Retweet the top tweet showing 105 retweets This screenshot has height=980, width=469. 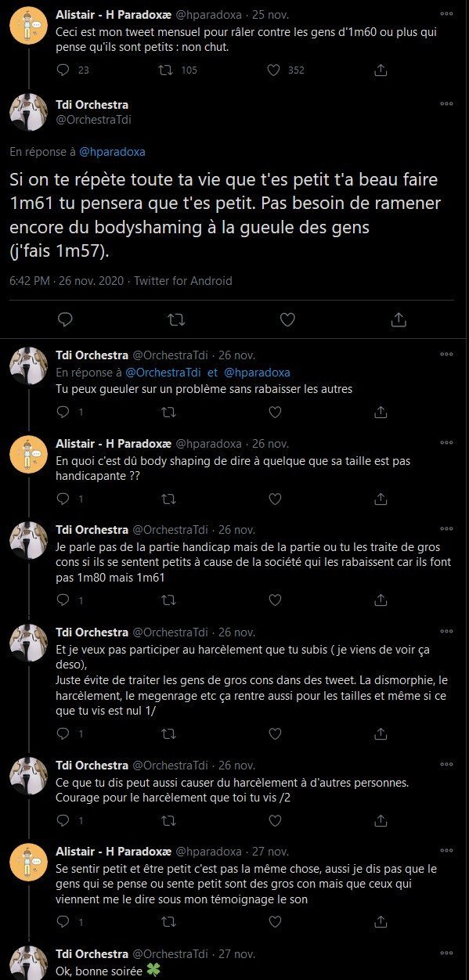pos(167,70)
